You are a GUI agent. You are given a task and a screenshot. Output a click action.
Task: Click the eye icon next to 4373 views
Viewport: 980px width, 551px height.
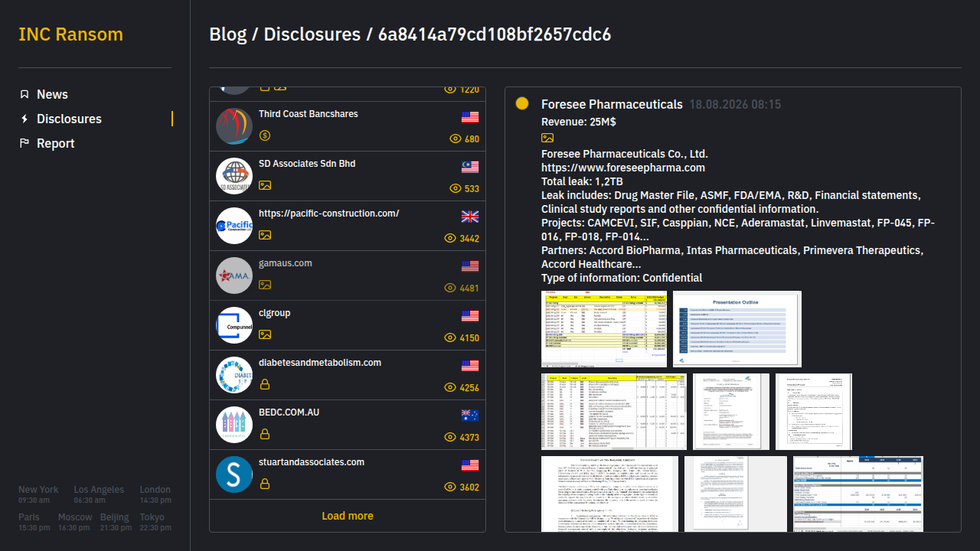click(450, 438)
